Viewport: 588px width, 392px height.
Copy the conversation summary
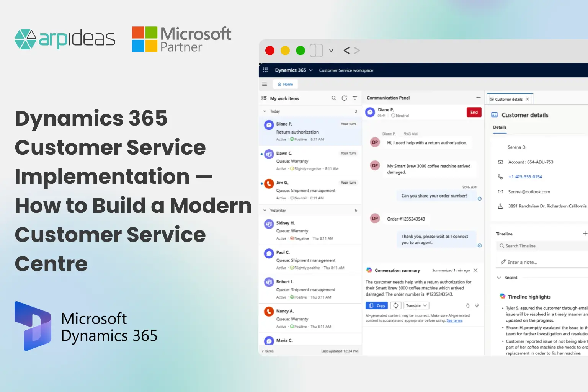[377, 305]
